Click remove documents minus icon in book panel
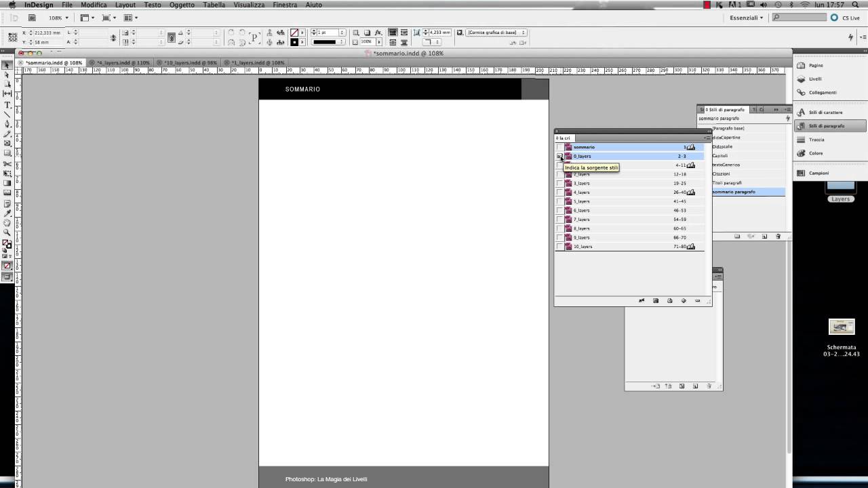The width and height of the screenshot is (868, 488). [698, 301]
